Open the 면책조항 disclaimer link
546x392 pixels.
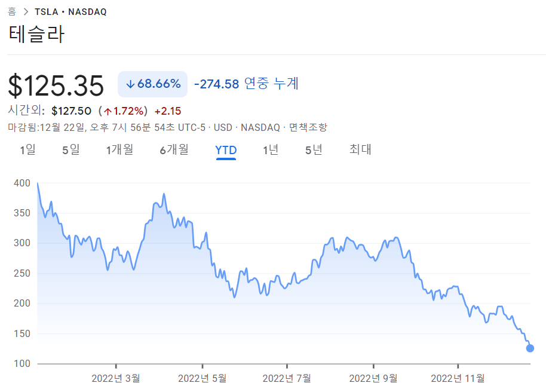click(x=308, y=127)
